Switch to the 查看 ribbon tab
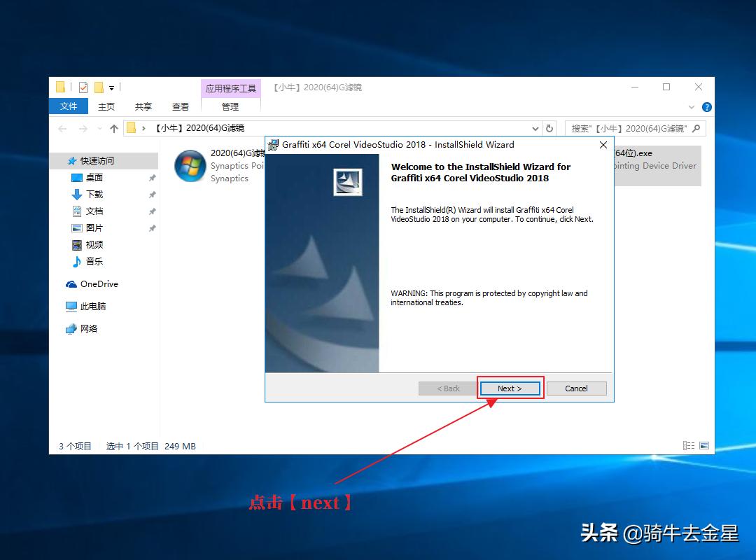 click(x=181, y=106)
